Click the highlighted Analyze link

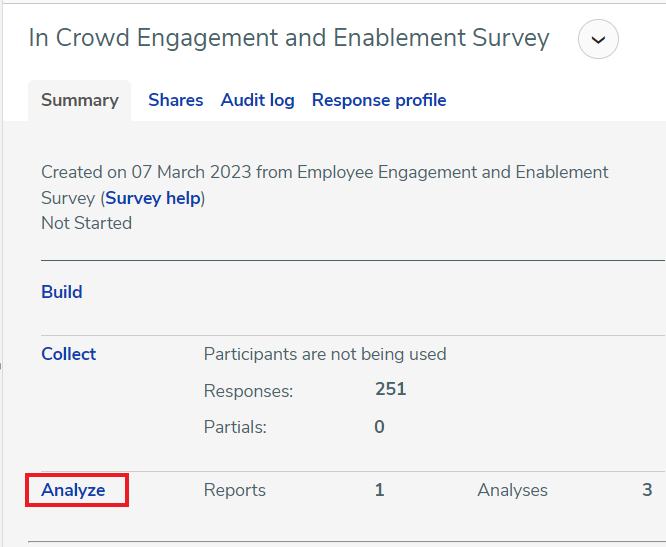tap(73, 490)
